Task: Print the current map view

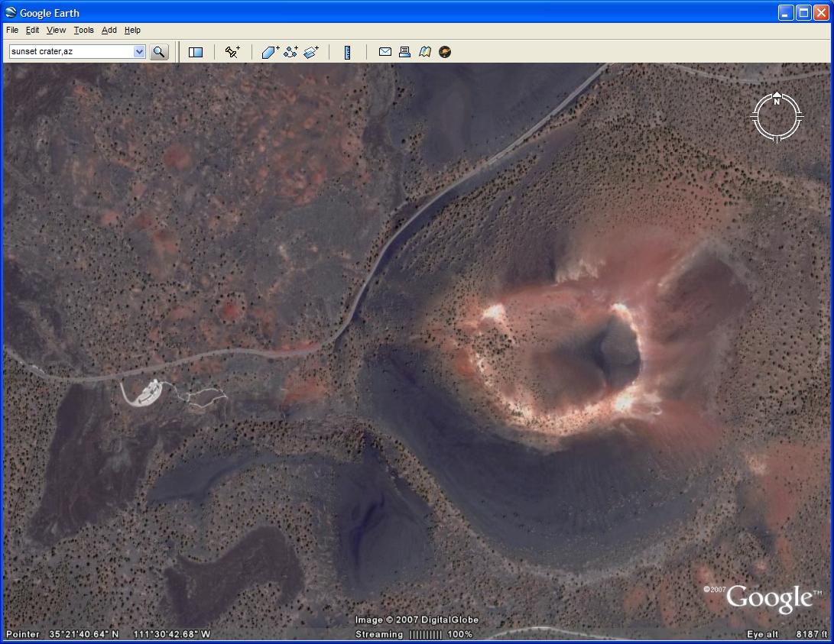Action: (x=405, y=52)
